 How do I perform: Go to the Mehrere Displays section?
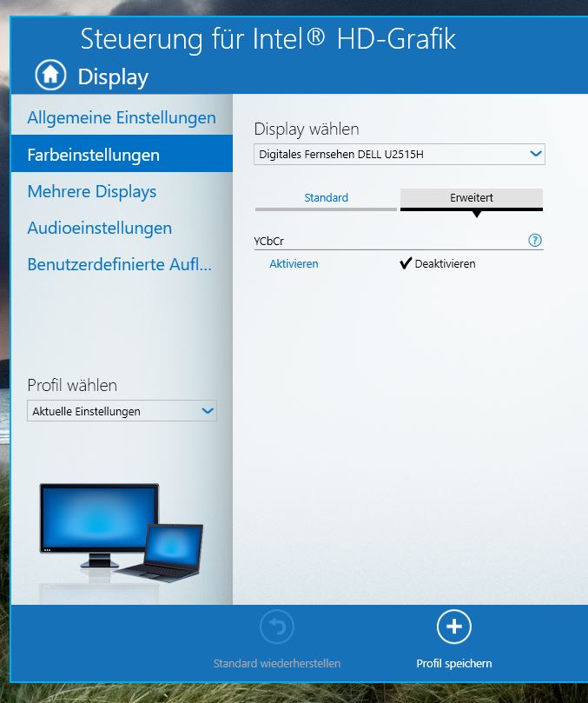pyautogui.click(x=92, y=191)
